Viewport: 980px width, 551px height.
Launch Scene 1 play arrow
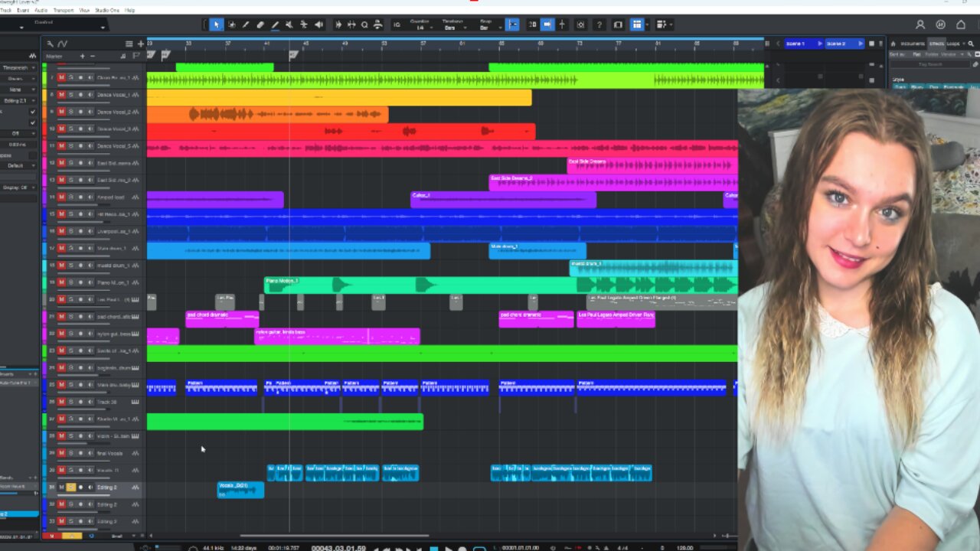820,44
